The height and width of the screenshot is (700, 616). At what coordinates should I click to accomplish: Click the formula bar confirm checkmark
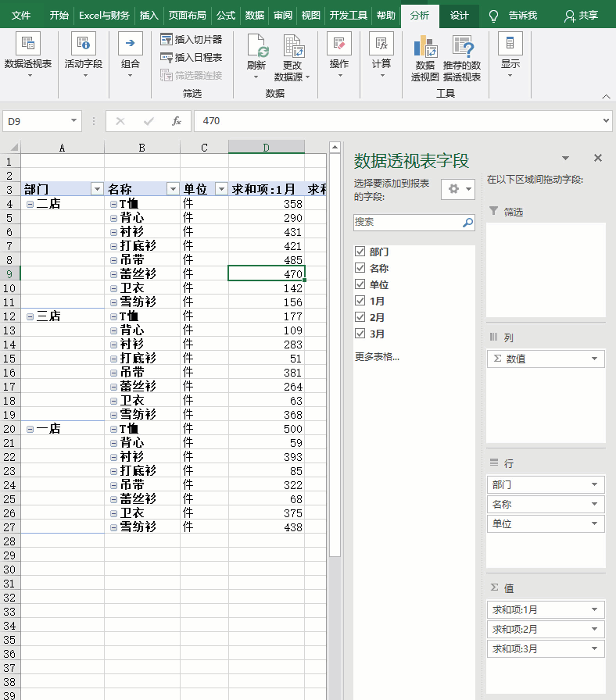[x=149, y=121]
